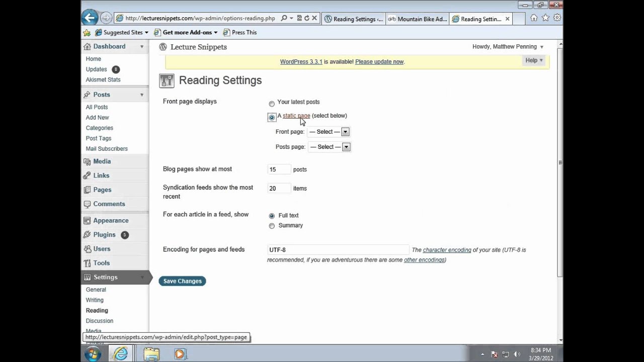The width and height of the screenshot is (644, 362).
Task: Go back with the browser back arrow
Action: point(90,18)
